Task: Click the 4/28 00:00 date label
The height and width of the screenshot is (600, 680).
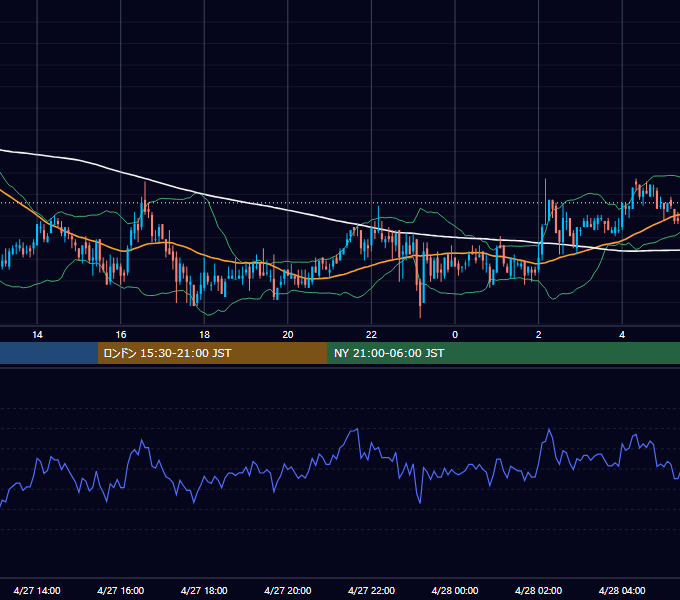Action: (x=455, y=590)
